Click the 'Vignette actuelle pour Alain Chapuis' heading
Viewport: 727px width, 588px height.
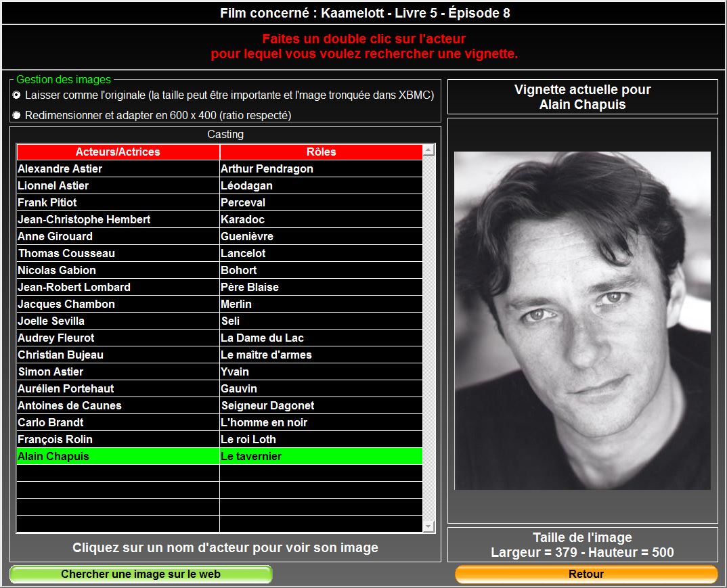(582, 97)
